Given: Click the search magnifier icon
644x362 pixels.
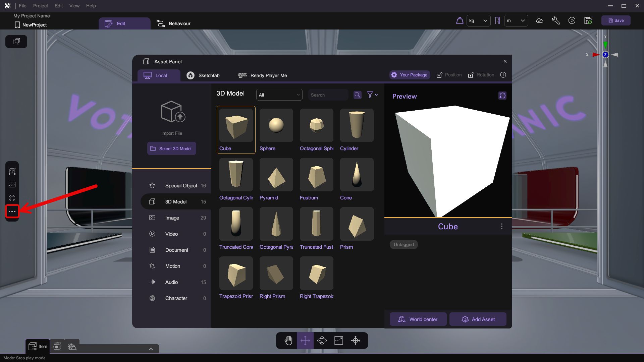Looking at the screenshot, I should tap(358, 95).
